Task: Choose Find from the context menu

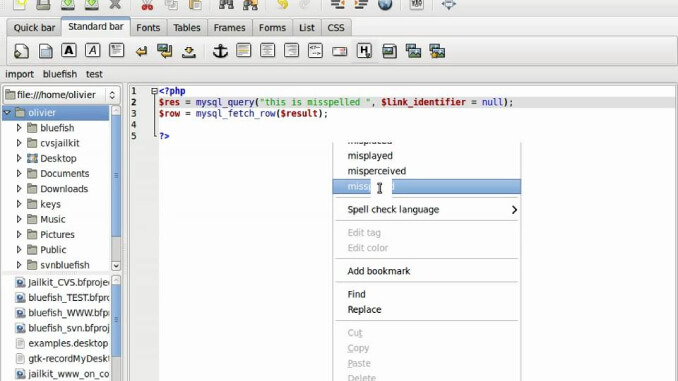Action: pos(426,294)
